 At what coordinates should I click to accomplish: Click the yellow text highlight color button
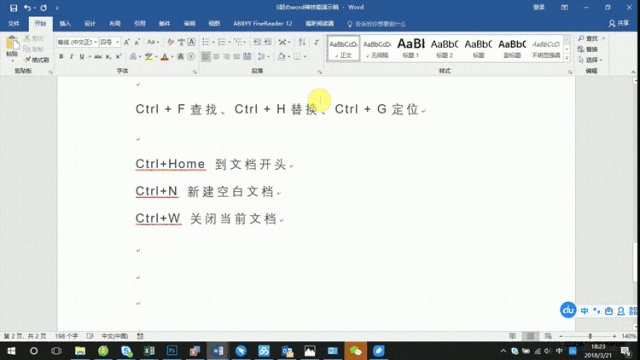148,57
